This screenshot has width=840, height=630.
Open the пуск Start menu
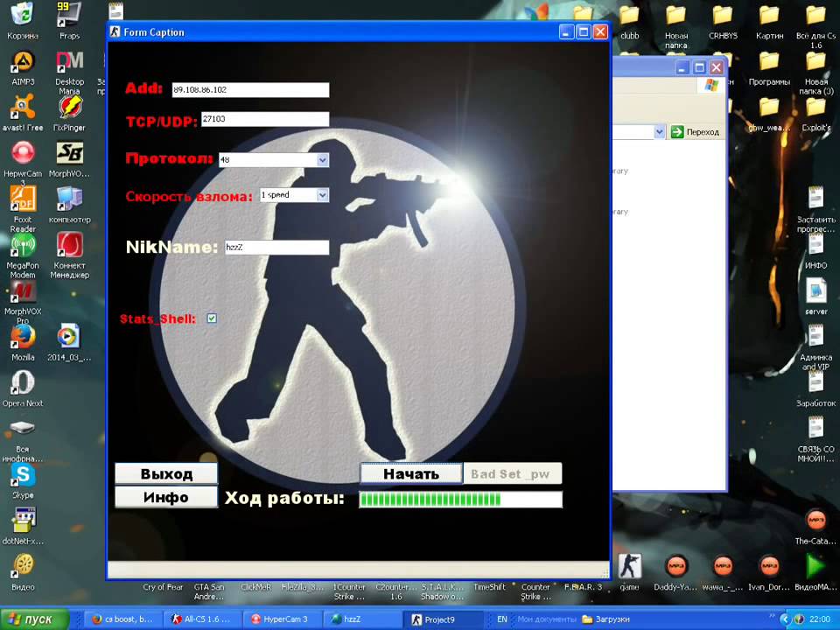point(34,619)
